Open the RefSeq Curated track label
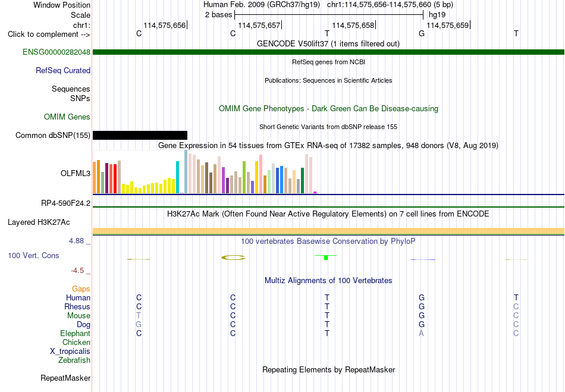The image size is (565, 392). tap(62, 70)
